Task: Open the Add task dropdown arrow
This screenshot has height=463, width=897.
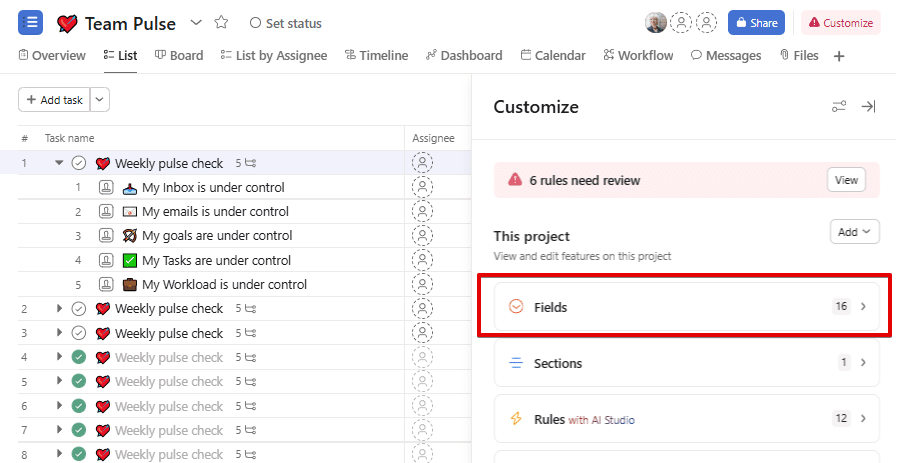Action: pyautogui.click(x=100, y=100)
